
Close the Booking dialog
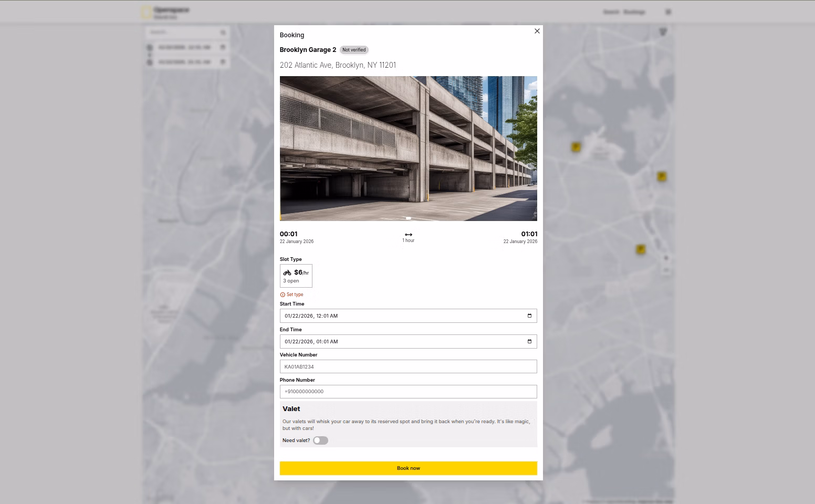(x=537, y=31)
